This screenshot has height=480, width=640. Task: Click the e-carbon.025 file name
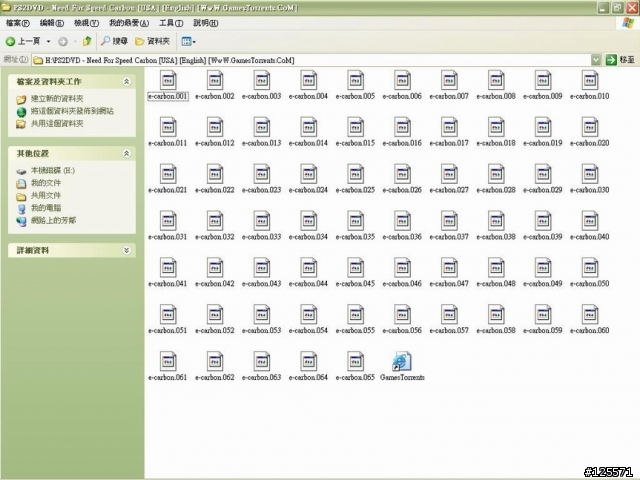tap(356, 190)
